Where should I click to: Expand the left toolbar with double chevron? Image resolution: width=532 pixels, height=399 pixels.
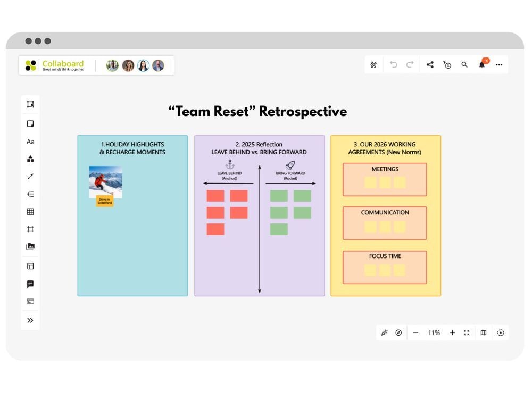point(30,320)
